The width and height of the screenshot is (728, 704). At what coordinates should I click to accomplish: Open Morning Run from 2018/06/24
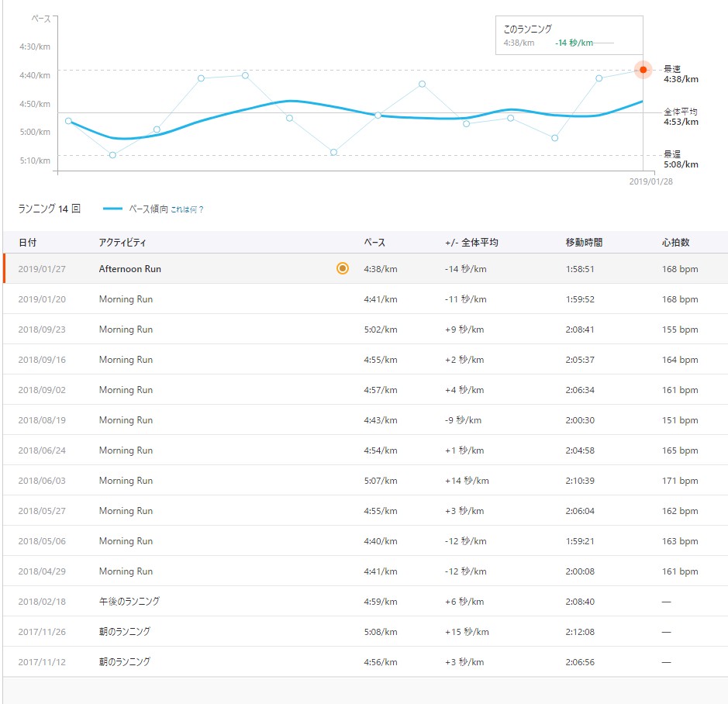[126, 450]
